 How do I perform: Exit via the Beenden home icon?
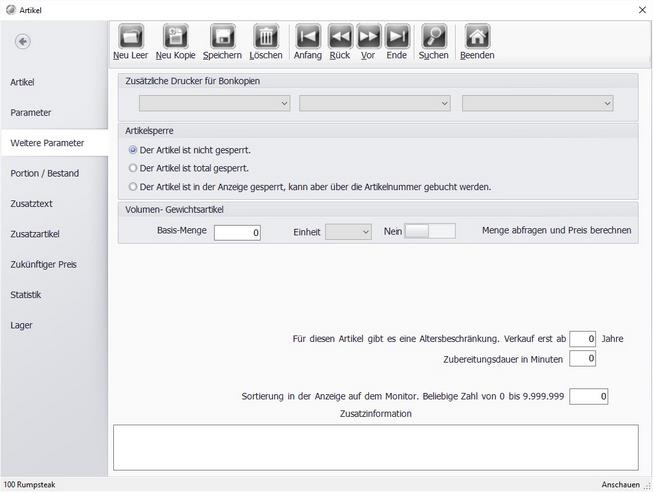(x=477, y=37)
